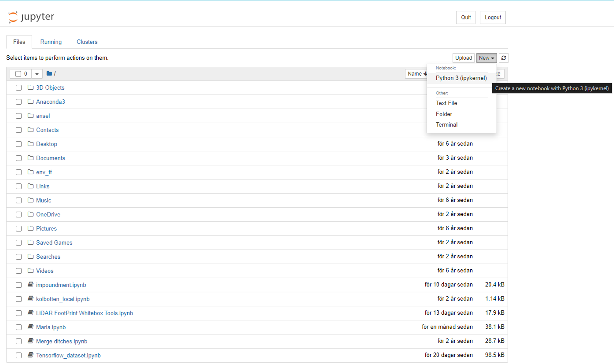Screen dimensions: 614x364
Task: Click the Tensorflow_dataset.ipynb notebook icon
Action: coord(30,355)
